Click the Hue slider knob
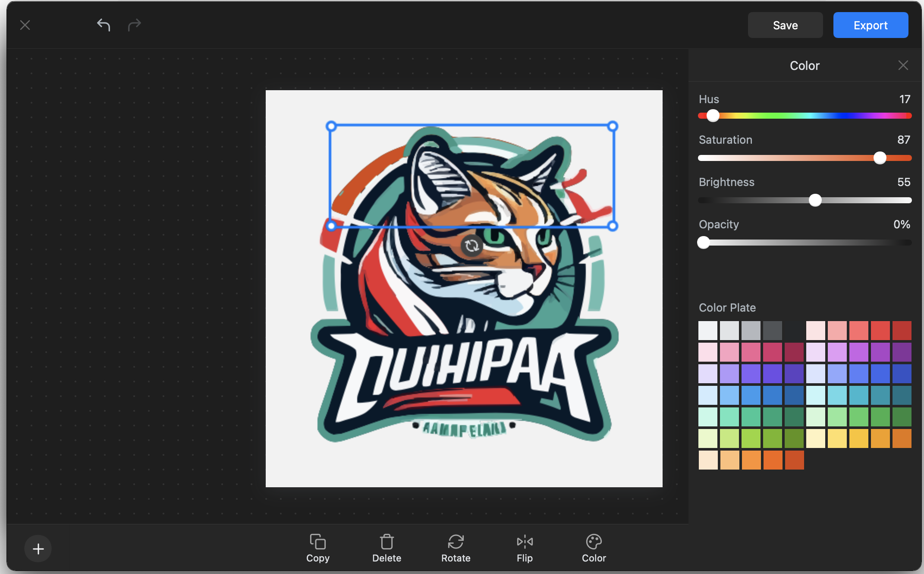924x574 pixels. click(713, 116)
